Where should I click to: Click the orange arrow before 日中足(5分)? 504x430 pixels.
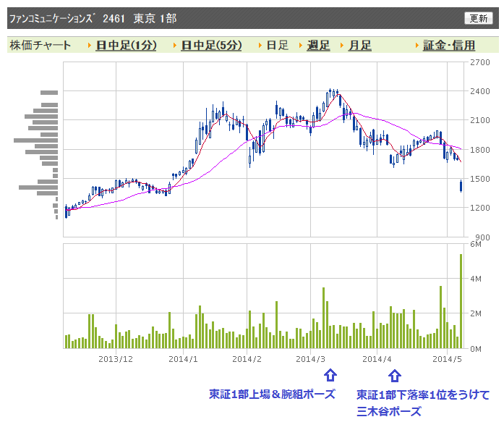point(175,46)
